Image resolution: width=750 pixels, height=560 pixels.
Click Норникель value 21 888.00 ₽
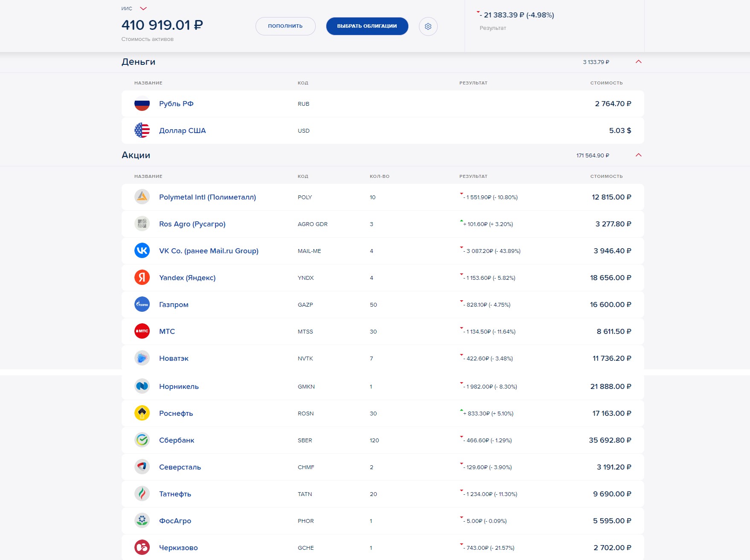[x=611, y=386]
